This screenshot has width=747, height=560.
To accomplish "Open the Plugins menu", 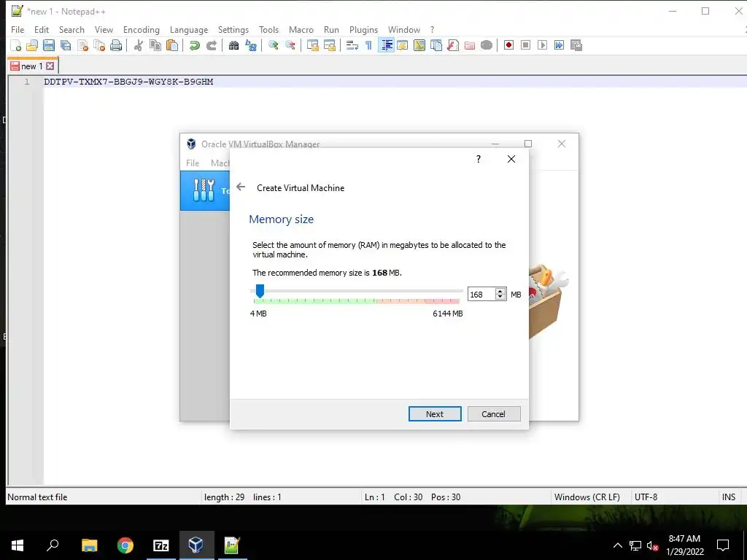I will pos(363,29).
